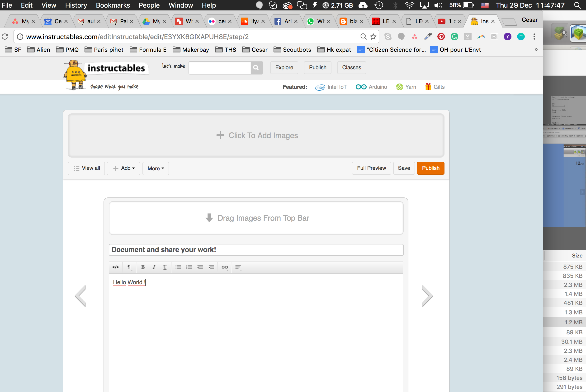This screenshot has width=586, height=392.
Task: Expand the More dropdown menu
Action: pos(155,168)
